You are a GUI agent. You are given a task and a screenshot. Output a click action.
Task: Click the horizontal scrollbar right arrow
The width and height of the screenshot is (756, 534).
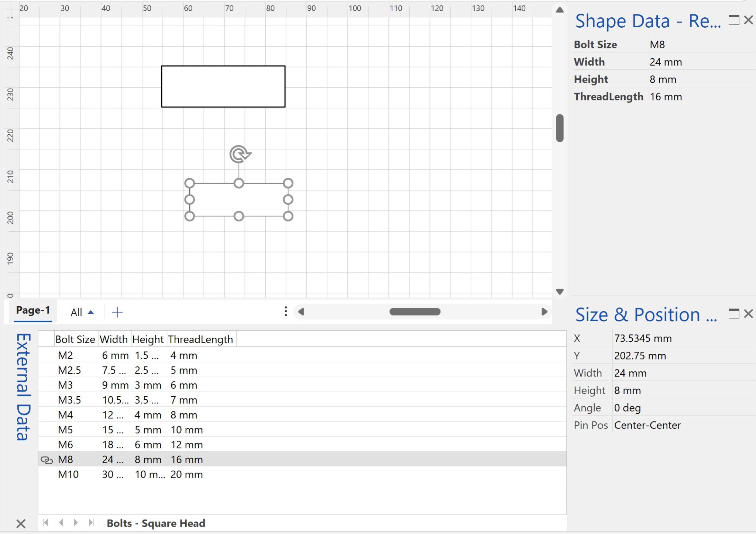coord(544,311)
